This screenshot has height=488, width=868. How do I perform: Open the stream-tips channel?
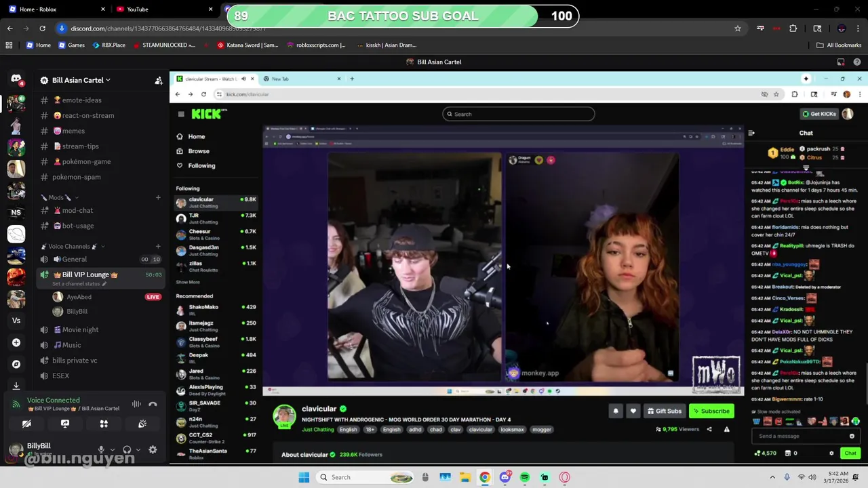100,146
